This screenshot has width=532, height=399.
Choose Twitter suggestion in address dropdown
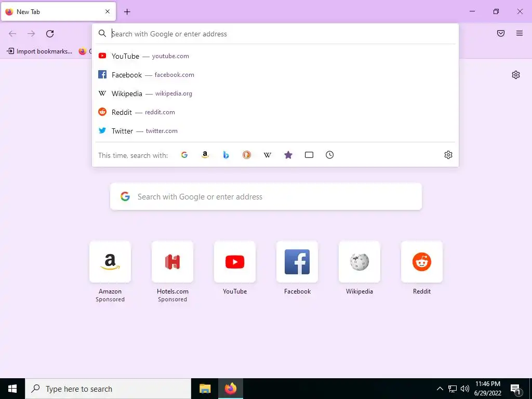(275, 130)
